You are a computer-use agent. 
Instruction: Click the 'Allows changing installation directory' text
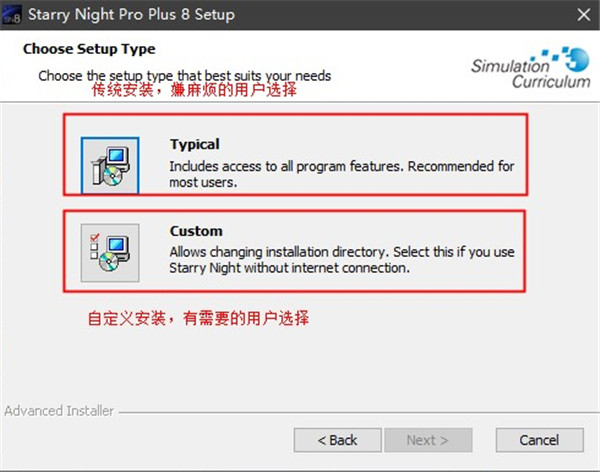click(279, 252)
